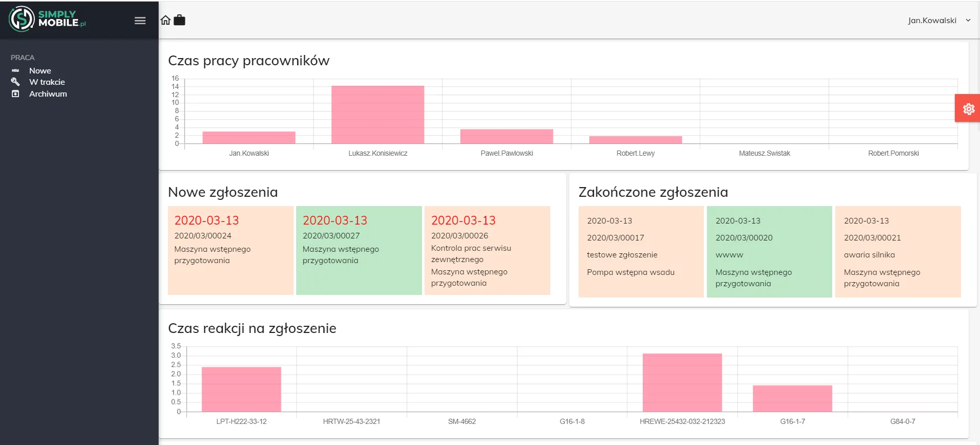Screen dimensions: 980x445
Task: Click the HREWE-25432-032-212323 reaction time bar
Action: pyautogui.click(x=682, y=382)
